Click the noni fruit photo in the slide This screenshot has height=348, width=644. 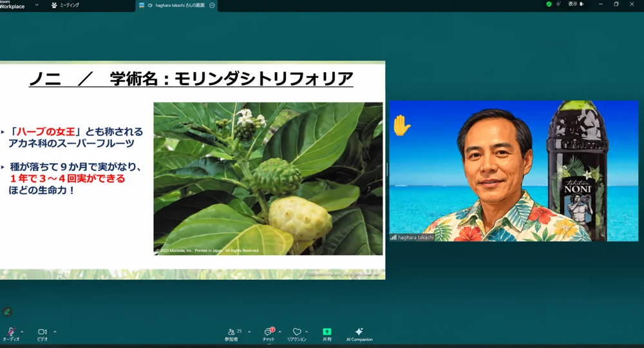click(268, 179)
